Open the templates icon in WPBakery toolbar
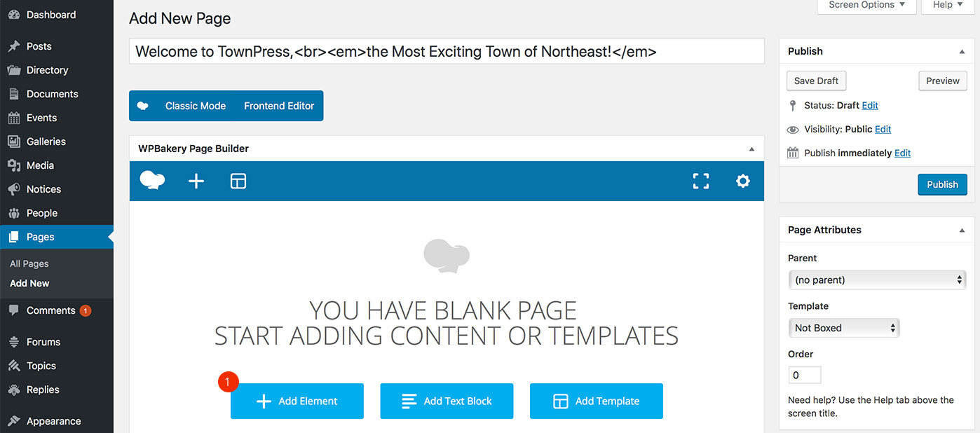This screenshot has width=980, height=433. [238, 181]
